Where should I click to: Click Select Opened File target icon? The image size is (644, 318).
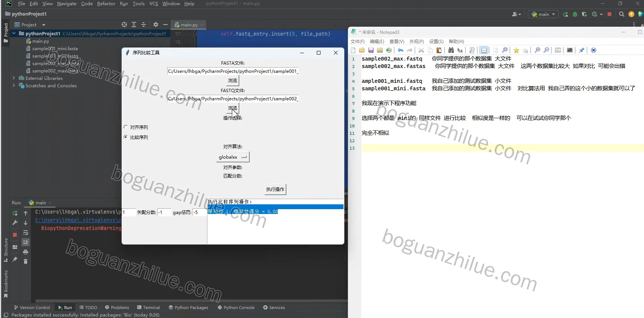[124, 25]
